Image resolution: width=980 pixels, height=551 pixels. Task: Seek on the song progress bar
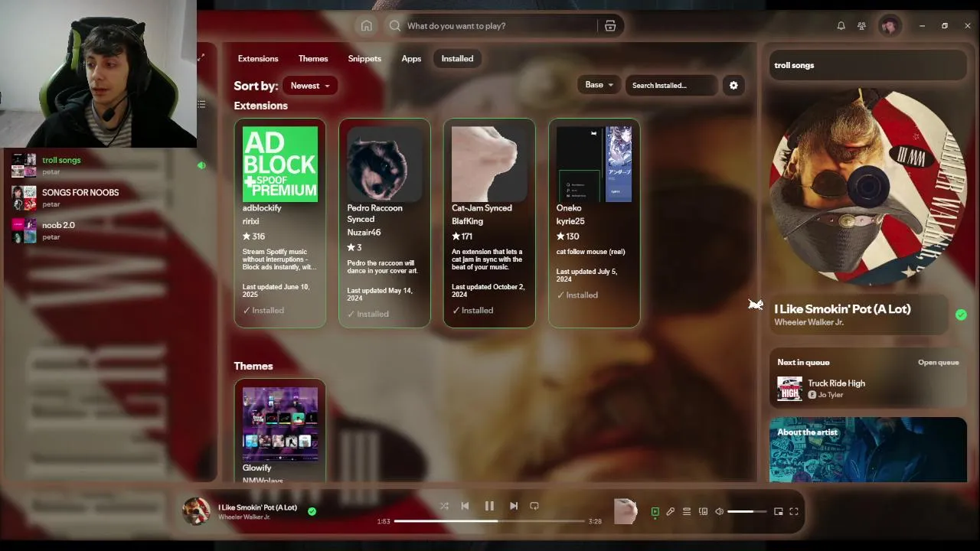[489, 521]
